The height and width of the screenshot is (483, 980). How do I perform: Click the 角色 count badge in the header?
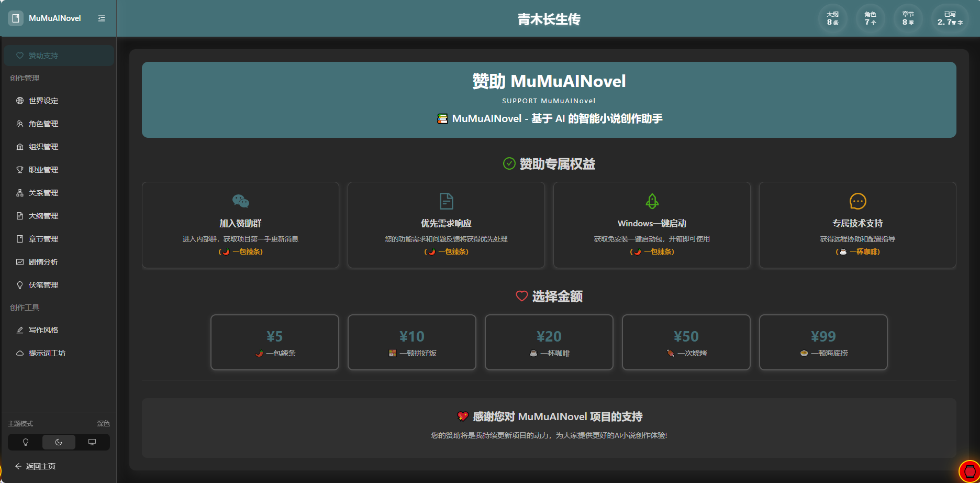pos(871,18)
